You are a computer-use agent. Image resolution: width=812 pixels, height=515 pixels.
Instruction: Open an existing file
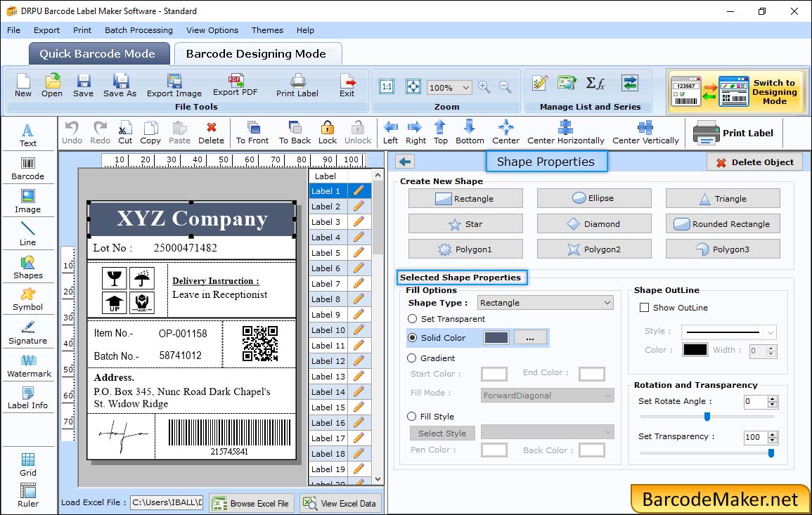52,86
